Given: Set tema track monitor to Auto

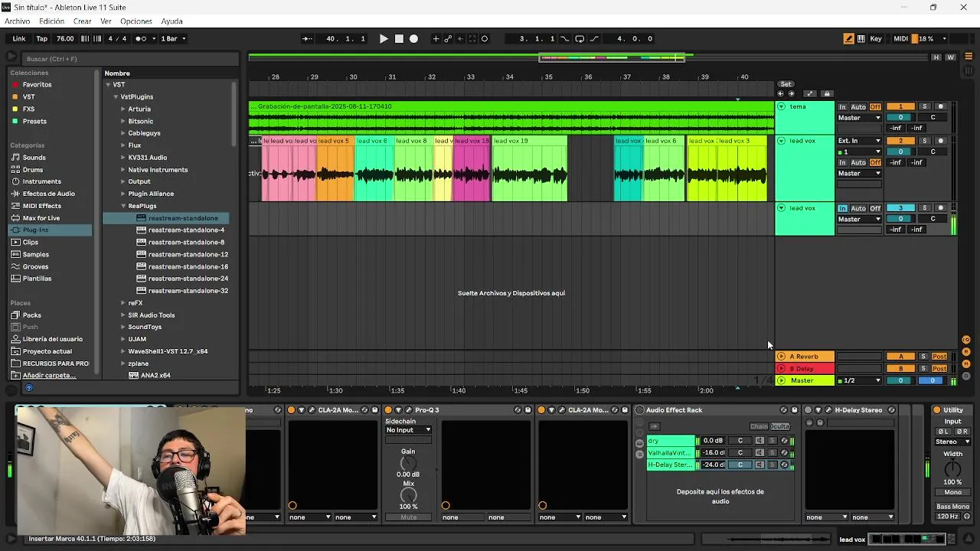Looking at the screenshot, I should click(x=858, y=107).
